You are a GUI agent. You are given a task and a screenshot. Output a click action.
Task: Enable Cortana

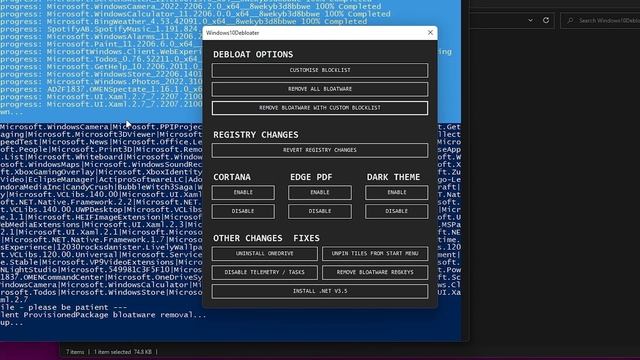click(x=243, y=192)
